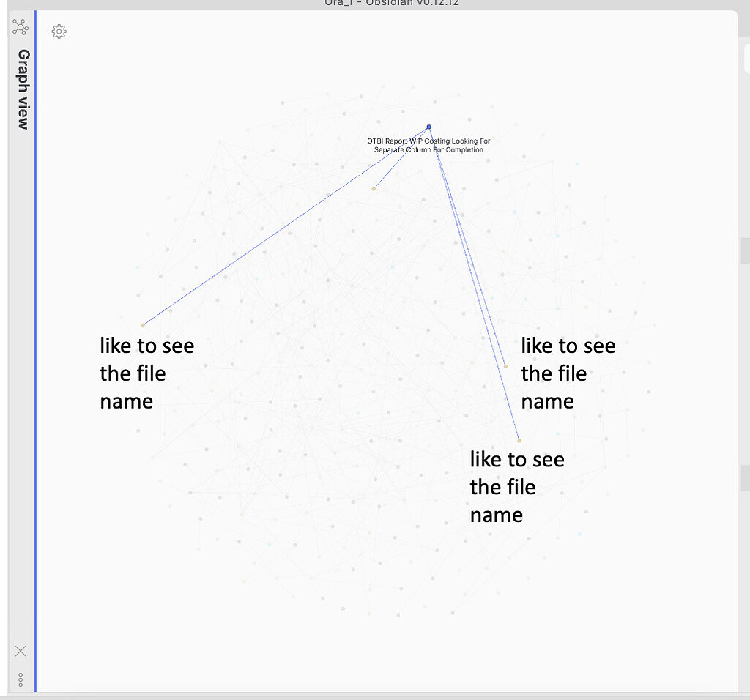Close the Graph view pane with the X
Screen dimensions: 750x700
click(x=21, y=651)
